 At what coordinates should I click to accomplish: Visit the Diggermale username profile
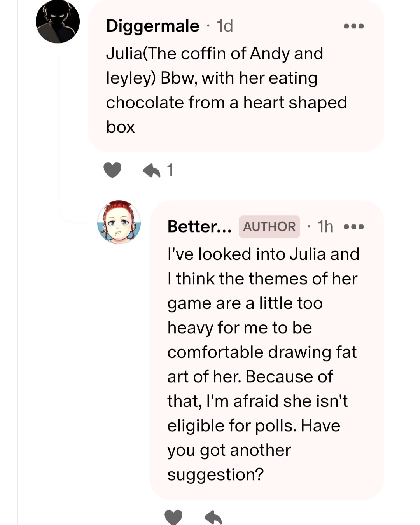(x=152, y=26)
